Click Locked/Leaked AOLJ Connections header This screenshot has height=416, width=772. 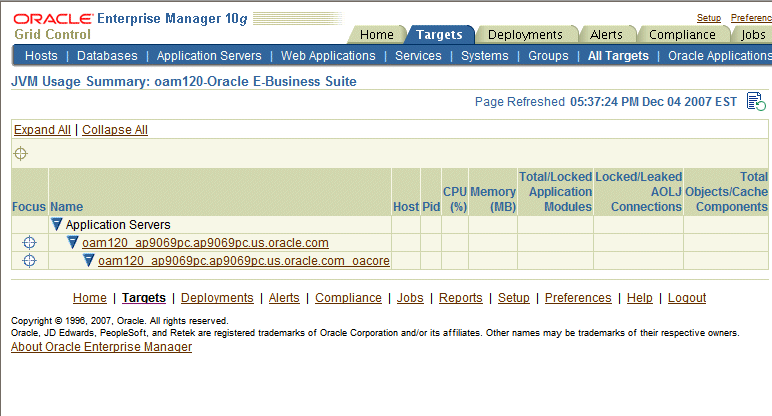pyautogui.click(x=639, y=192)
